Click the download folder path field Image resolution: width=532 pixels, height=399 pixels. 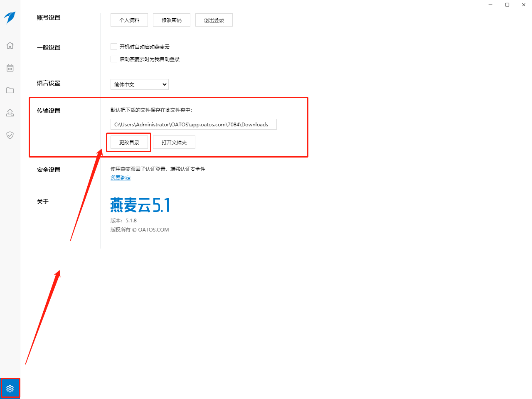coord(193,124)
